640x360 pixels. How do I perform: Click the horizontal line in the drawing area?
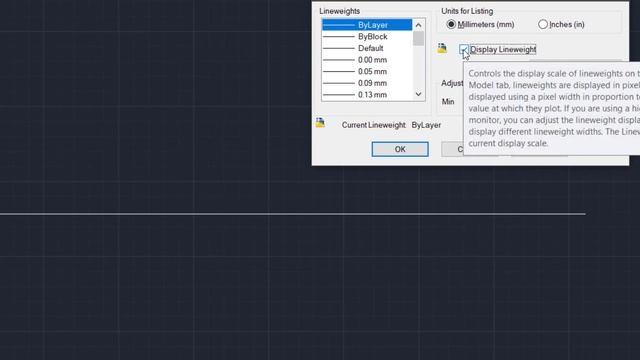293,213
